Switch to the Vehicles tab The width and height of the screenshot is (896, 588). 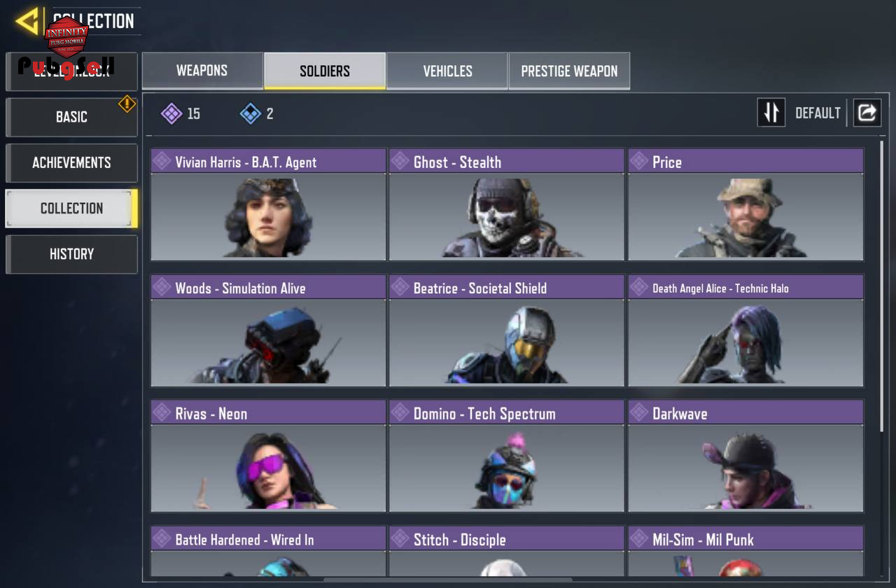point(447,71)
